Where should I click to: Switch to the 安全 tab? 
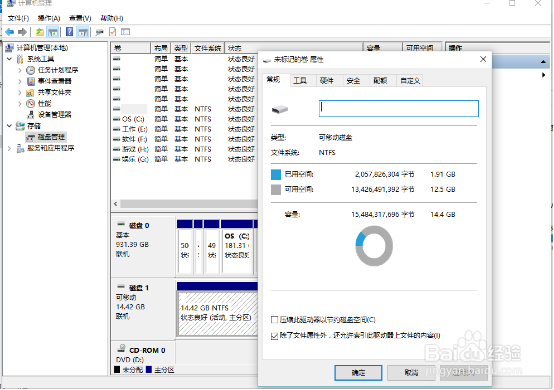tap(353, 81)
